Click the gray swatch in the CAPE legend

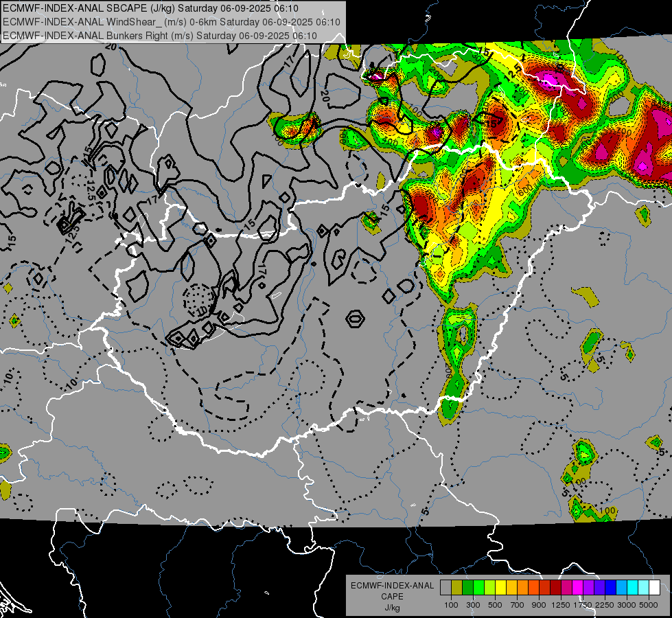tap(445, 588)
